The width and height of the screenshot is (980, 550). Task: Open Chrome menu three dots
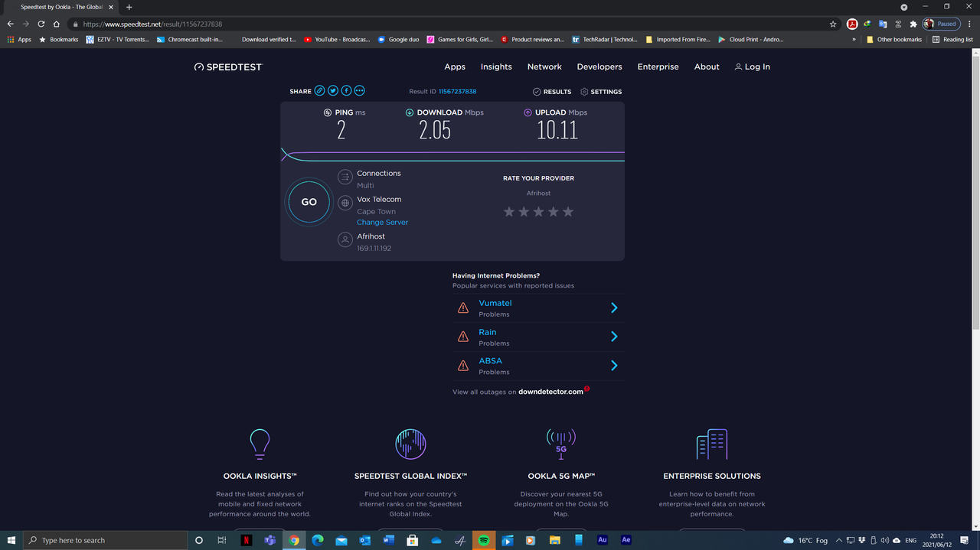click(x=970, y=24)
